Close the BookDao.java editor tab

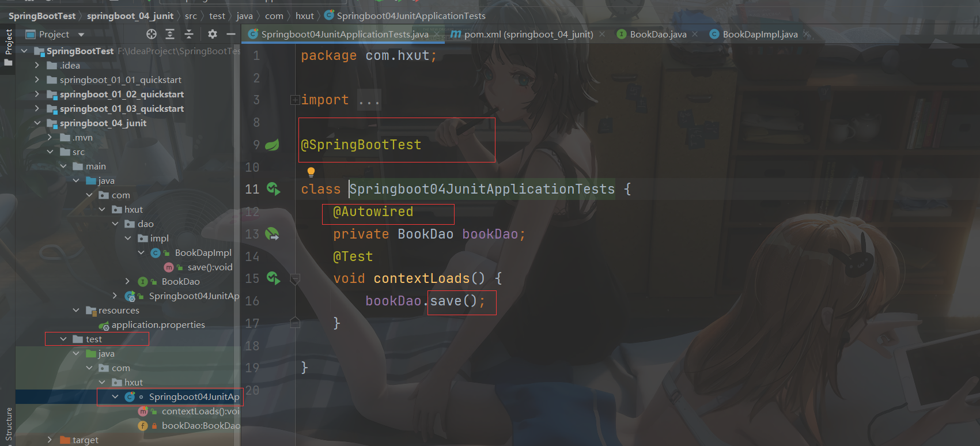point(695,34)
